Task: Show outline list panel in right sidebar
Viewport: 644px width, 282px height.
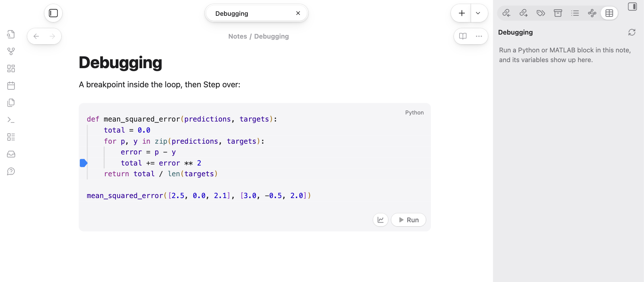Action: tap(575, 13)
